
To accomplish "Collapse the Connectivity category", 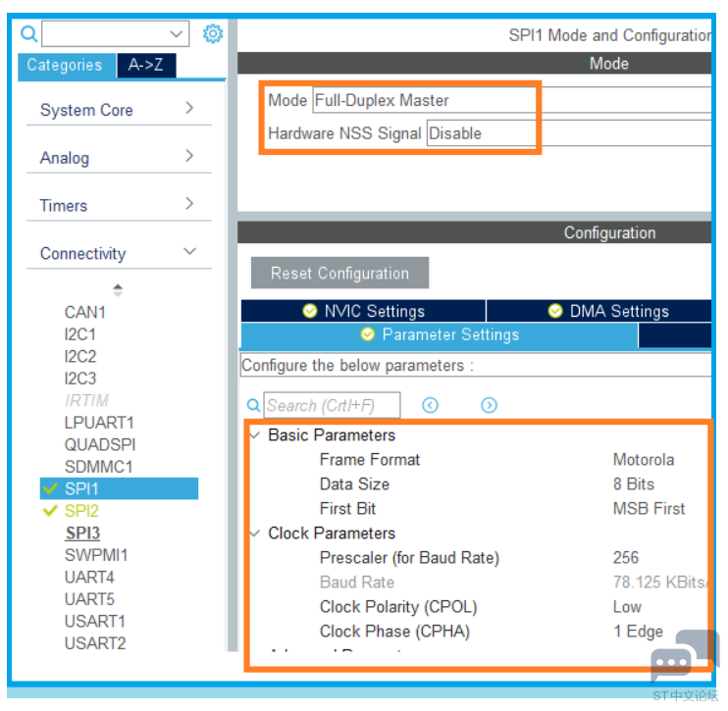I will coord(119,253).
